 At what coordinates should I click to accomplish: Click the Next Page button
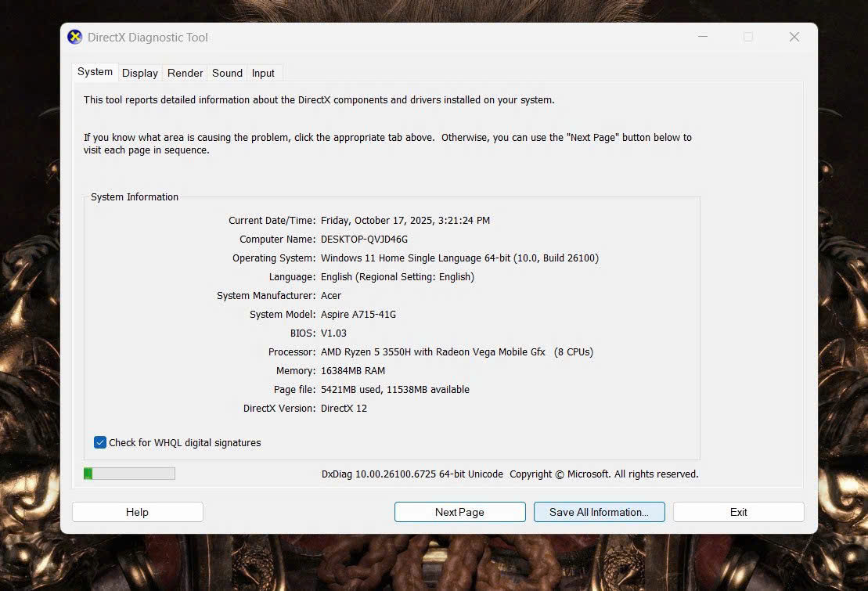click(459, 512)
